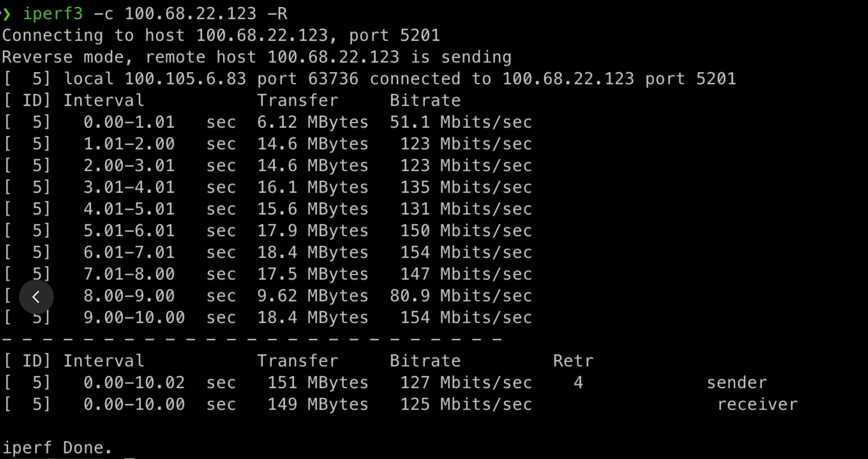The width and height of the screenshot is (868, 459).
Task: Click the 'Reverse mode' output line
Action: click(x=256, y=57)
